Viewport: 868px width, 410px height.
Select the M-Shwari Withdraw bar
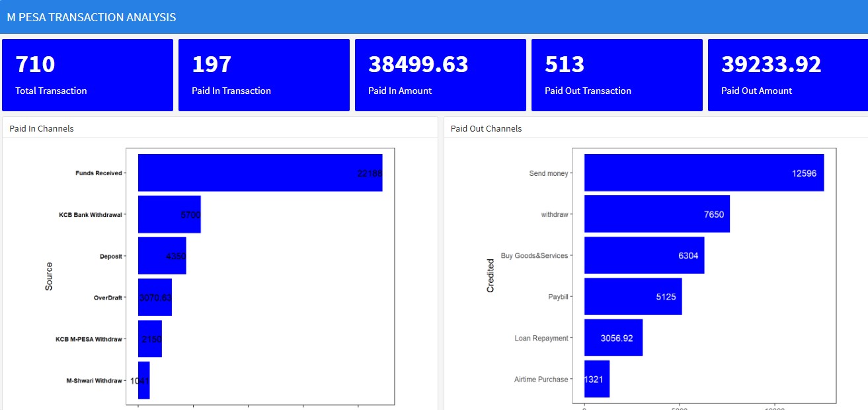click(144, 380)
